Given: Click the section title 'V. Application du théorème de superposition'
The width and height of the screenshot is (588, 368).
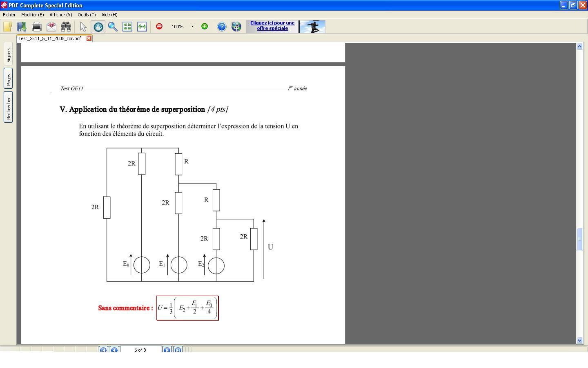Looking at the screenshot, I should [x=132, y=109].
